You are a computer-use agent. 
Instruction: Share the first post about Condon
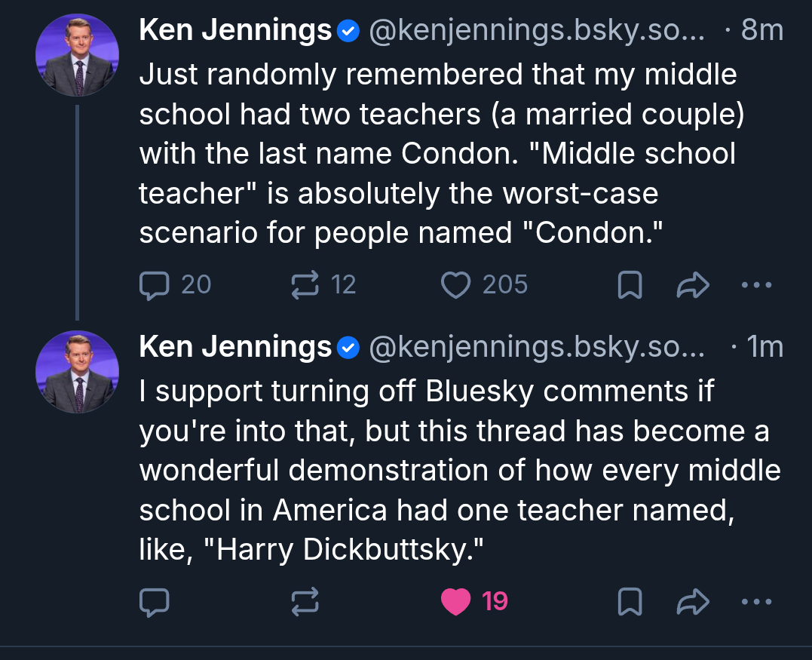click(x=694, y=285)
